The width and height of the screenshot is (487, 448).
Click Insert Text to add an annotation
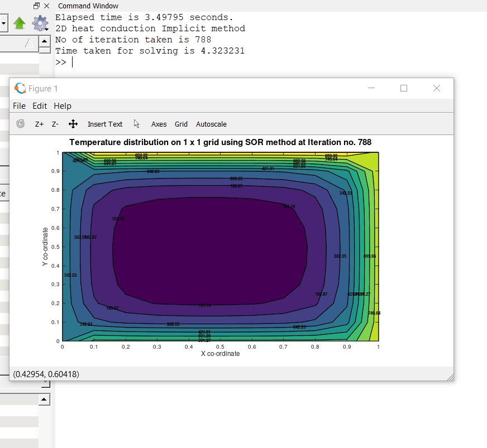105,124
